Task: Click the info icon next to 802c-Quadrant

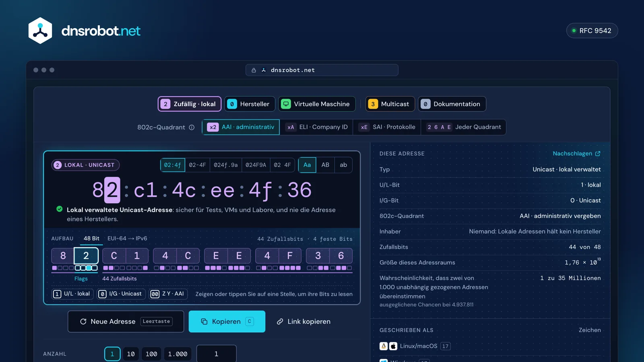Action: pos(192,128)
